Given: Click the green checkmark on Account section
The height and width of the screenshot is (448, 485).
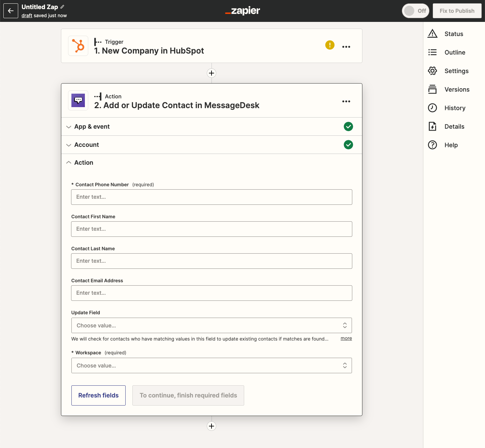Looking at the screenshot, I should [348, 145].
